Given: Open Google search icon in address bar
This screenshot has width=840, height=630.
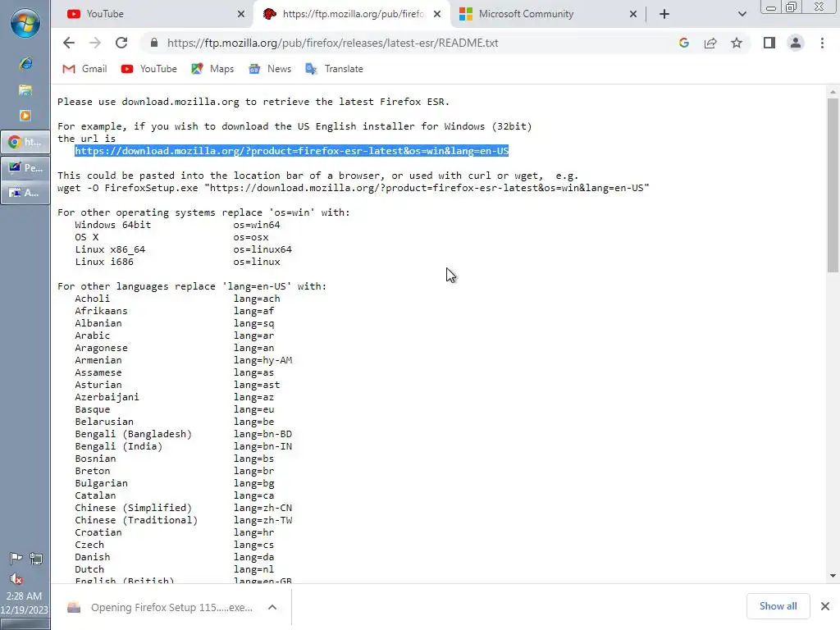Looking at the screenshot, I should coord(684,43).
